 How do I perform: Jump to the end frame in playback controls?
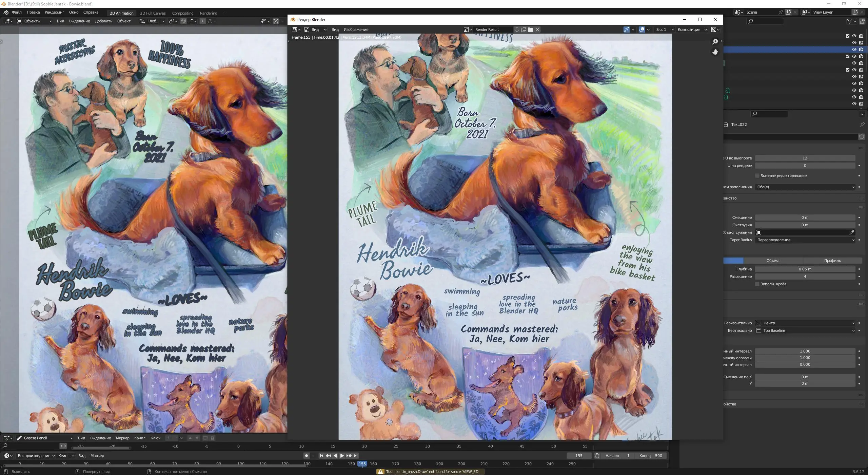[356, 456]
